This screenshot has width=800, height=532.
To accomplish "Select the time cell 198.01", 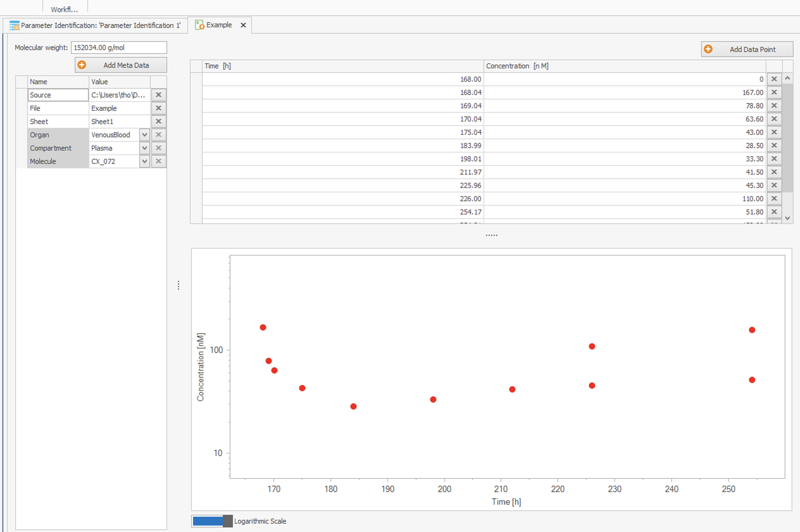I will (x=343, y=158).
